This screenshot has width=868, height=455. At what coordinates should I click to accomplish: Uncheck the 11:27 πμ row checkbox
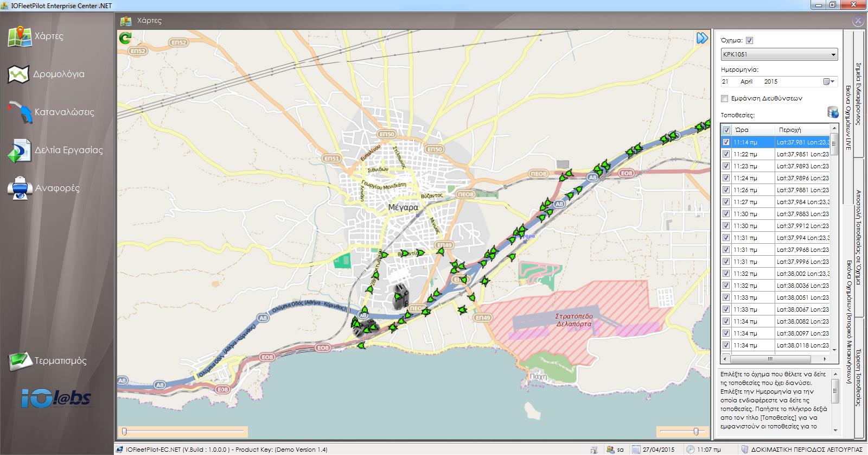(726, 202)
